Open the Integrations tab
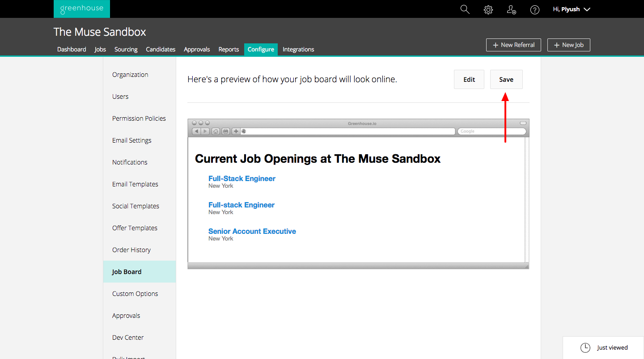Screen dimensions: 644x359 298,49
